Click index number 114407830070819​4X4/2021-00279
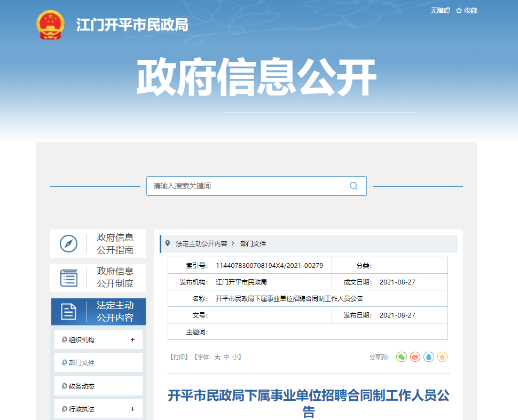This screenshot has width=518, height=420. click(269, 265)
